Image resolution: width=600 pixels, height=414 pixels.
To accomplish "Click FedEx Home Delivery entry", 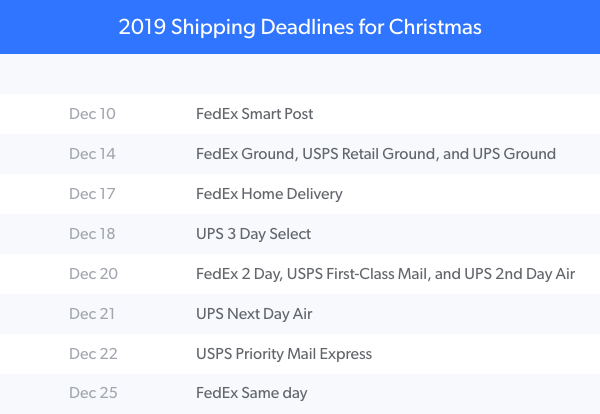I will click(269, 194).
